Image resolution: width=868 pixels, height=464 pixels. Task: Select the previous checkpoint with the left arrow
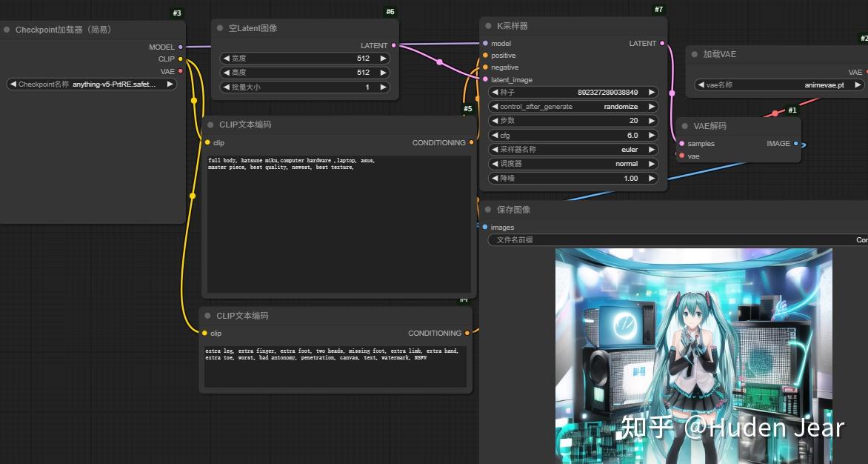13,84
